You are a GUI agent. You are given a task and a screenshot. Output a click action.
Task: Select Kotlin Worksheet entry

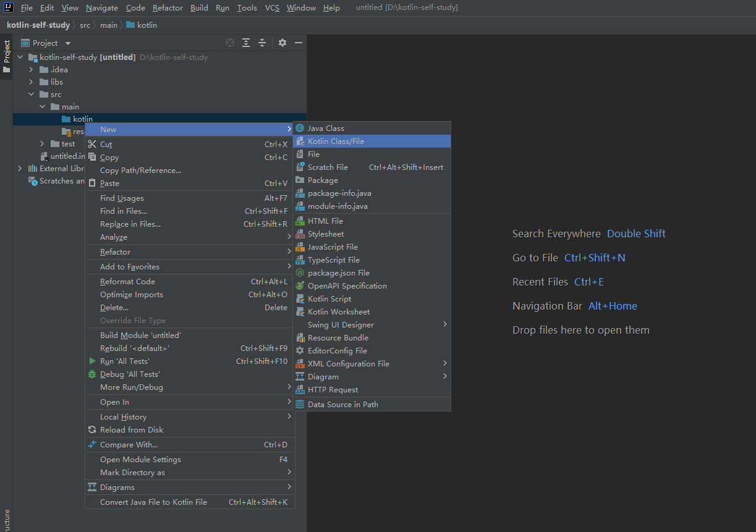[x=372, y=312]
